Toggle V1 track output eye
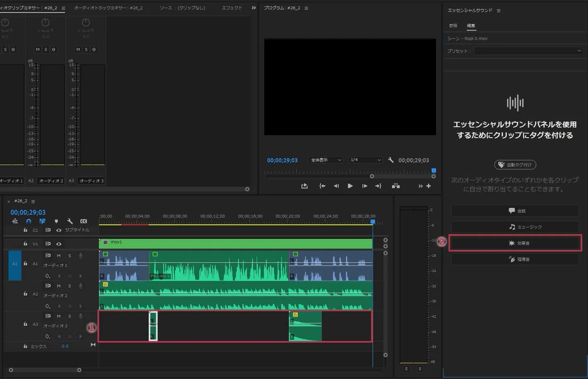The height and width of the screenshot is (379, 588). 59,244
